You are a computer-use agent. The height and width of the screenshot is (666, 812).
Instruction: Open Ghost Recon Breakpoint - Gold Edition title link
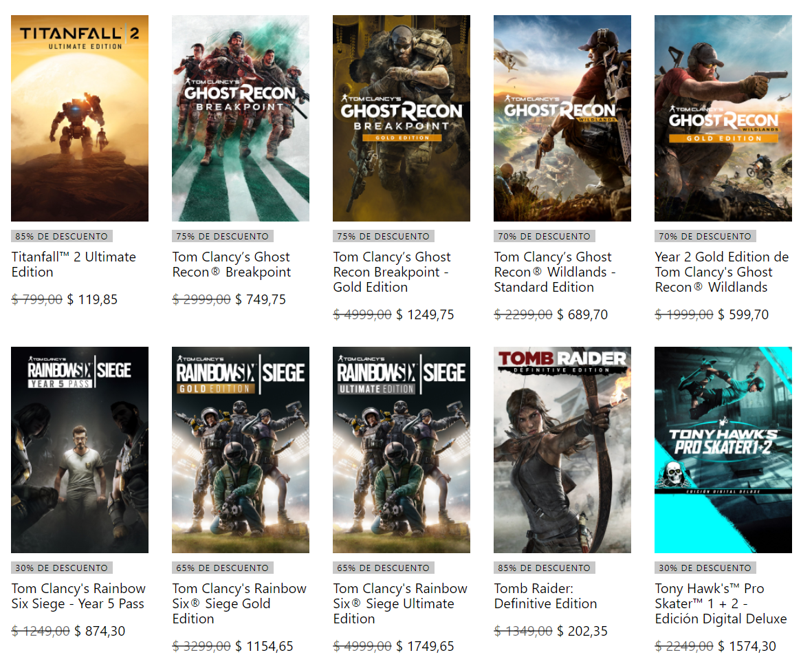point(392,272)
